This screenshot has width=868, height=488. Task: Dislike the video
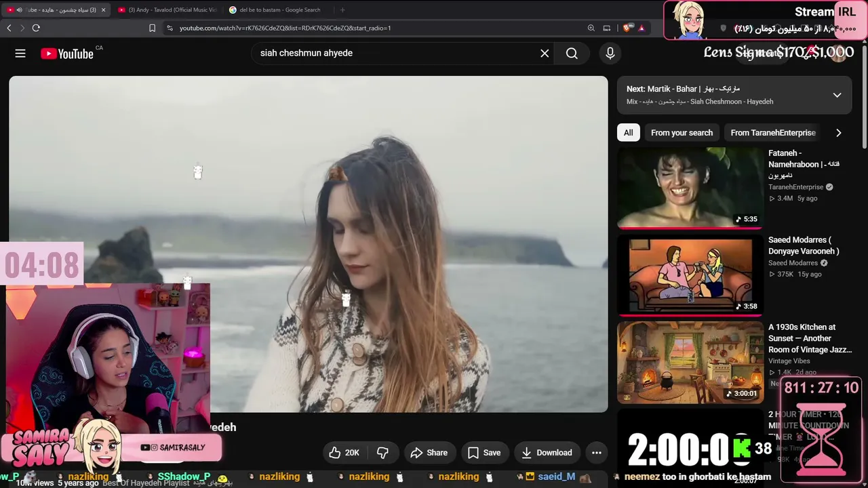coord(382,453)
